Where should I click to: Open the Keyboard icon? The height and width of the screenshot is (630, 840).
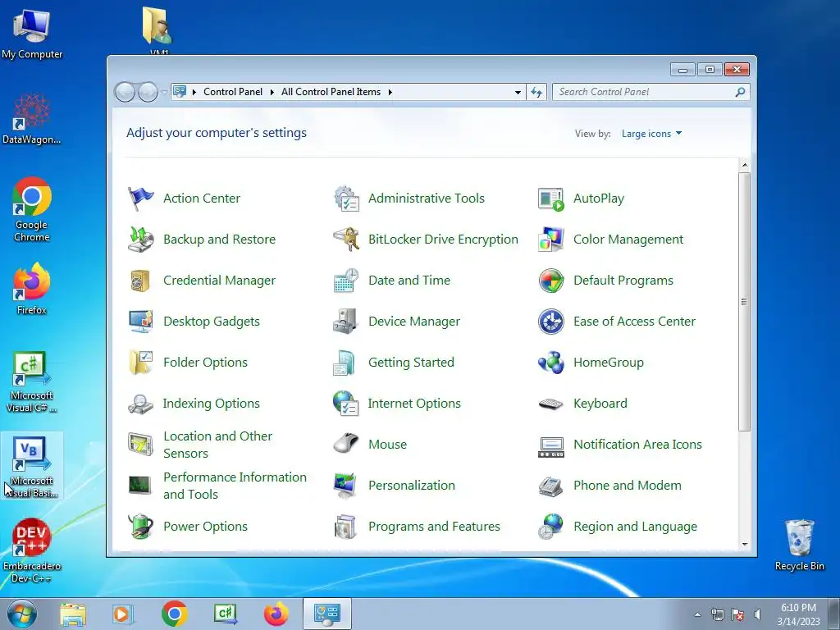coord(551,404)
